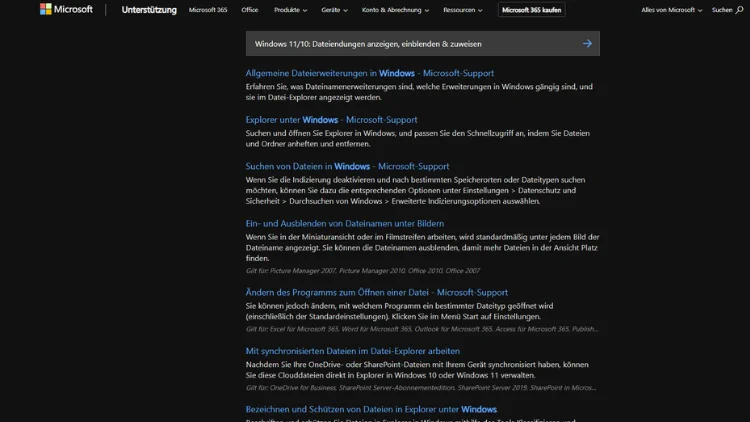The height and width of the screenshot is (422, 750).
Task: Expand Alles von Microsoft dropdown
Action: click(x=672, y=10)
